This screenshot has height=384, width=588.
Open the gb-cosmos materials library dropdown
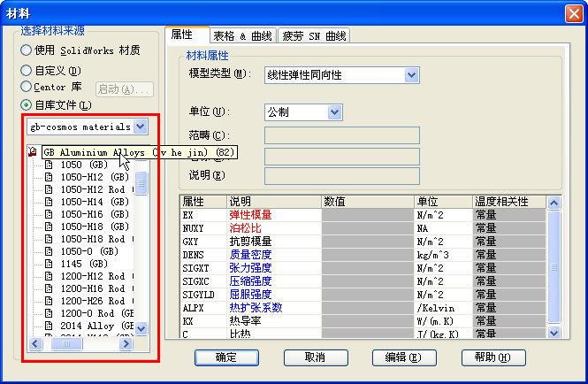(x=141, y=127)
